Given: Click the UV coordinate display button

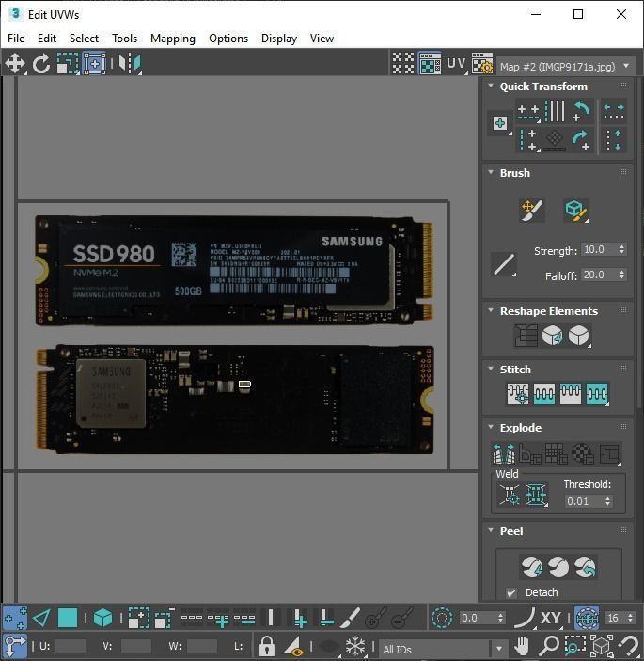Looking at the screenshot, I should pos(457,64).
